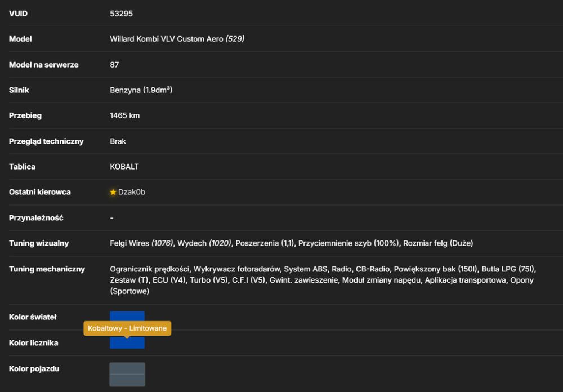
Task: Click the KOBALT plate value
Action: [x=124, y=167]
